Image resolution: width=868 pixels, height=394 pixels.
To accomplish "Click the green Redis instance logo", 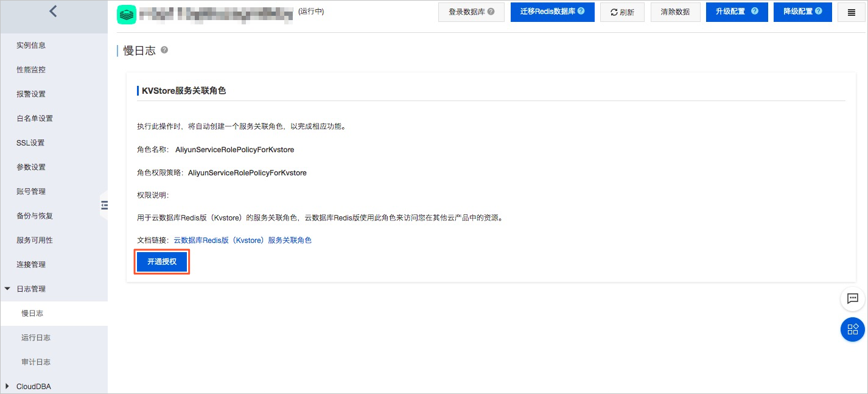I will [x=126, y=15].
